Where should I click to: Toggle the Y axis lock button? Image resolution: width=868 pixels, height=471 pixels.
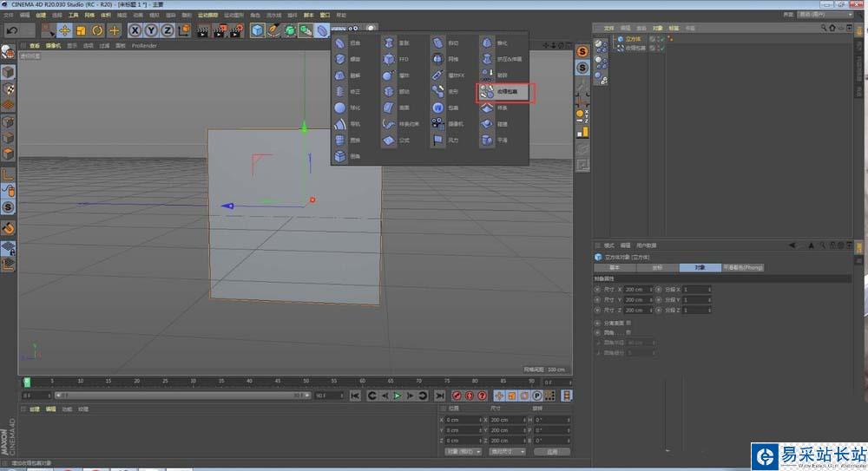(x=150, y=30)
